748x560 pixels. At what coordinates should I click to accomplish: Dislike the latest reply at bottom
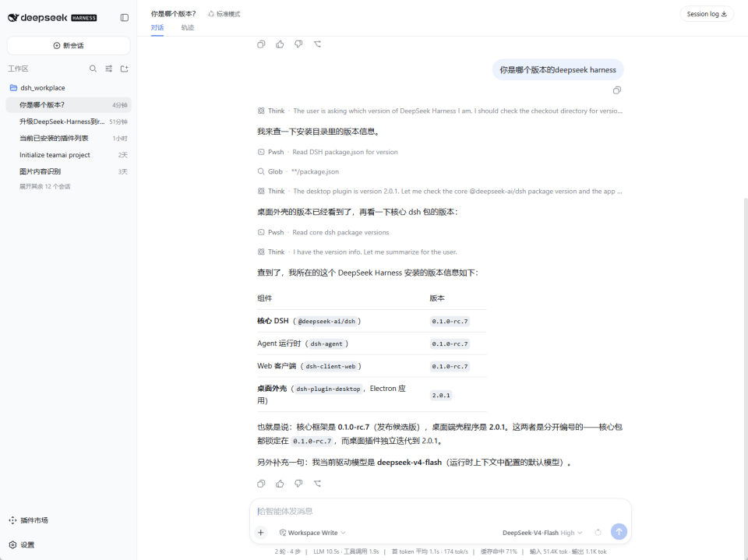click(x=298, y=484)
